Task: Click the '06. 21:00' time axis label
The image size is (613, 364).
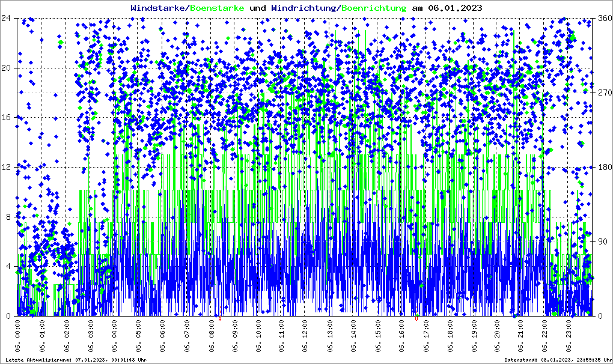Action: pyautogui.click(x=520, y=336)
